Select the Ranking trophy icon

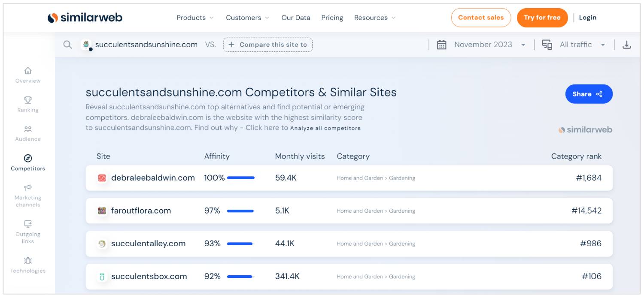pos(28,100)
